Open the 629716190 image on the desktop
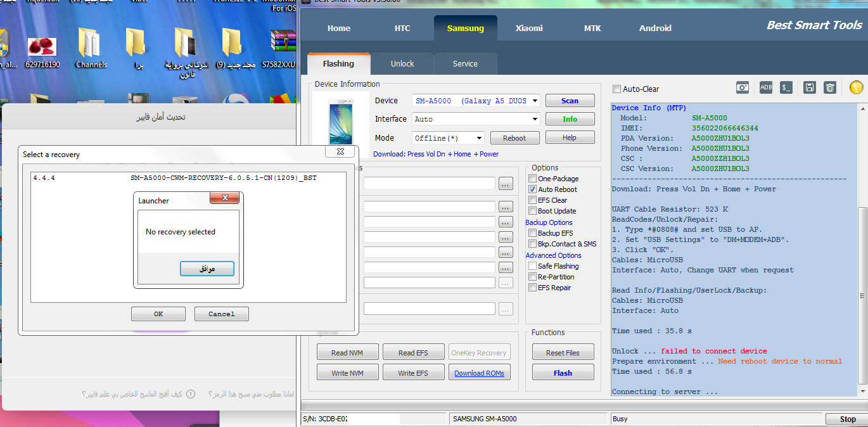Image resolution: width=868 pixels, height=427 pixels. [x=42, y=51]
